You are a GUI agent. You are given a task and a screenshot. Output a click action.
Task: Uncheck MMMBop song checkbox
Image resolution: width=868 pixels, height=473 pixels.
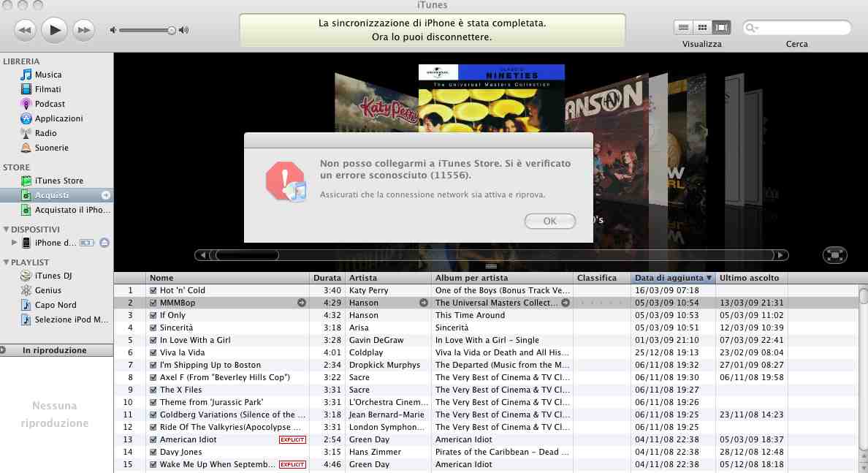point(153,303)
